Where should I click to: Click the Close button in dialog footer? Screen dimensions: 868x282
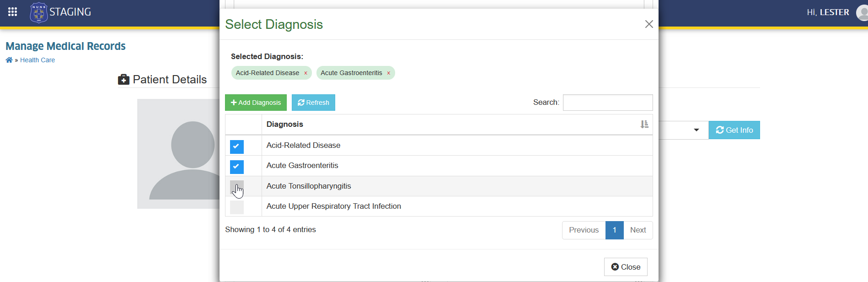(x=626, y=267)
